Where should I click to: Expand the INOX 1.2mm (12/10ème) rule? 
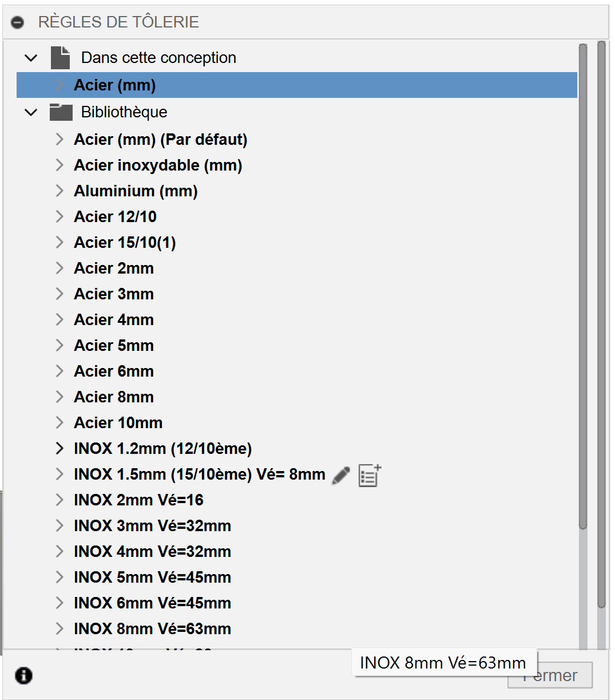(59, 449)
